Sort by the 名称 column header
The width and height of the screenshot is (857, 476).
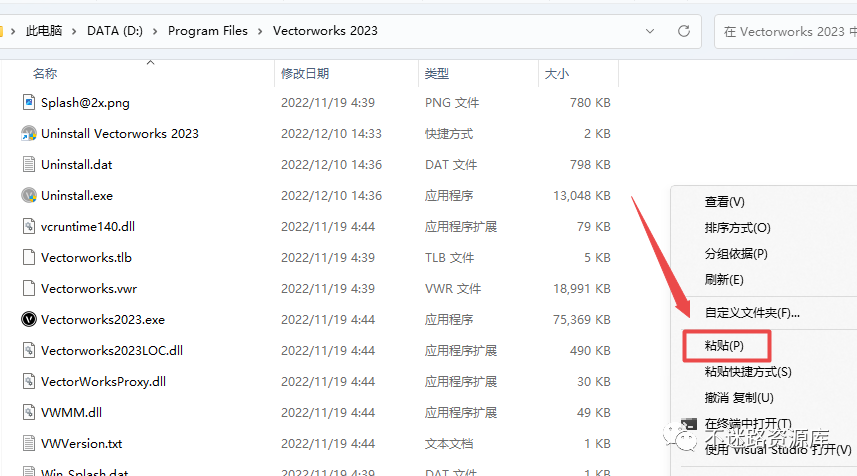pos(45,74)
